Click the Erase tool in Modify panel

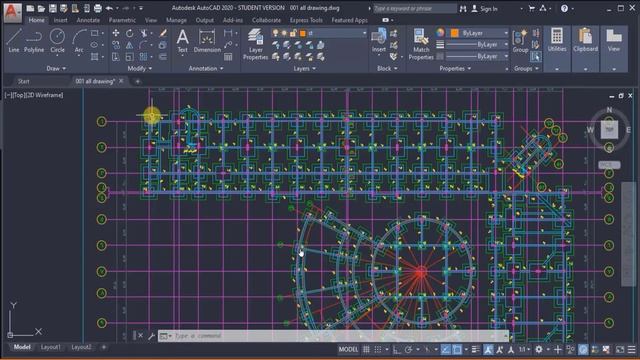(x=163, y=33)
